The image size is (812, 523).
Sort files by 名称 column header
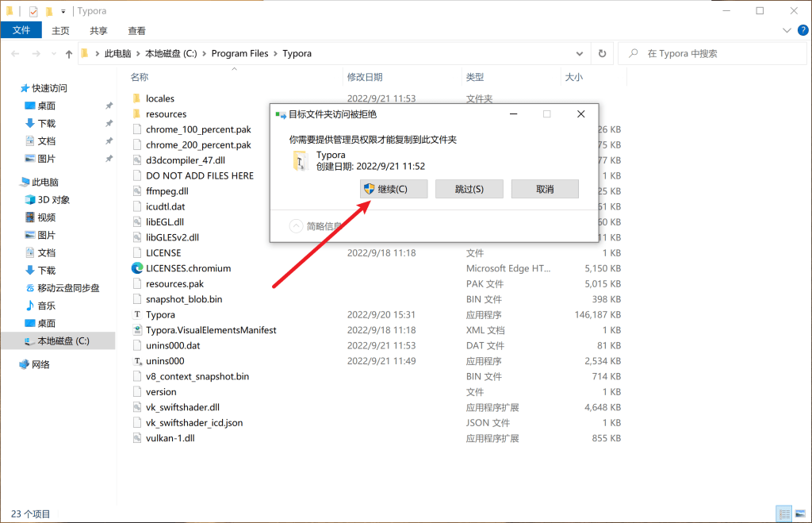coord(140,77)
